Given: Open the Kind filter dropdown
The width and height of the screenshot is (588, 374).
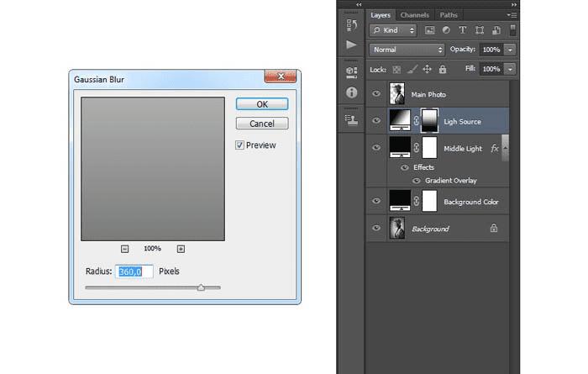Looking at the screenshot, I should tap(393, 30).
